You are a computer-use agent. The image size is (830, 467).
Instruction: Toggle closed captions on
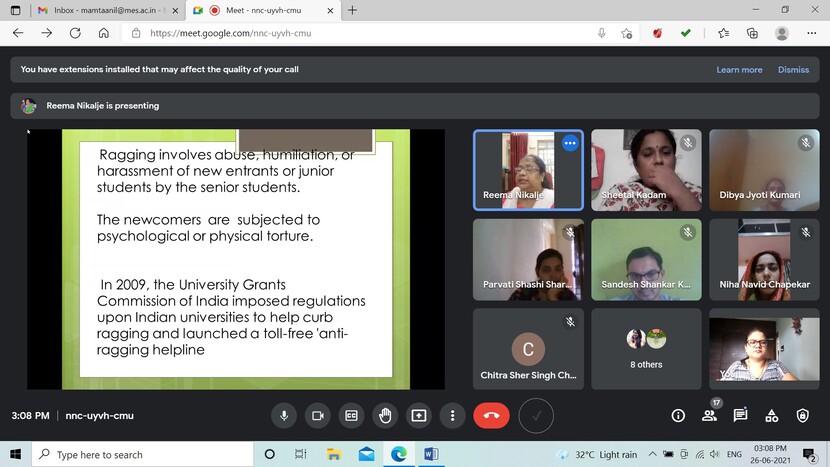(351, 415)
